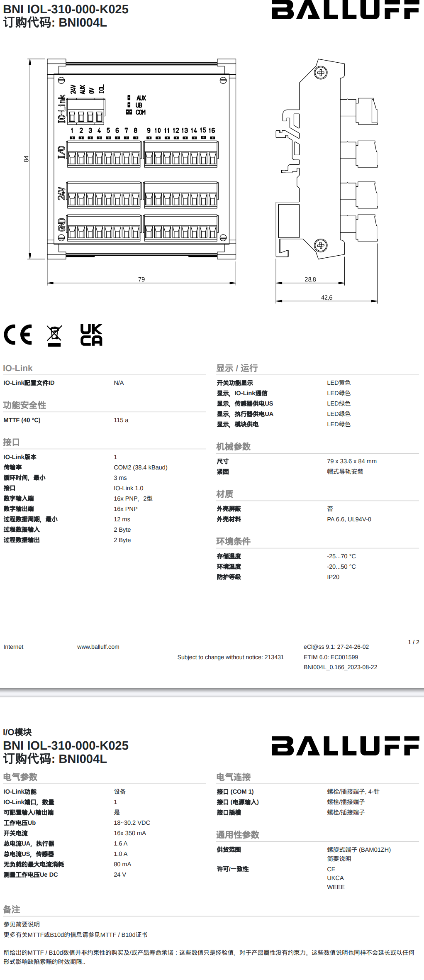Click the side view DIN-rail drawing
This screenshot has height=980, width=424.
coord(327,159)
